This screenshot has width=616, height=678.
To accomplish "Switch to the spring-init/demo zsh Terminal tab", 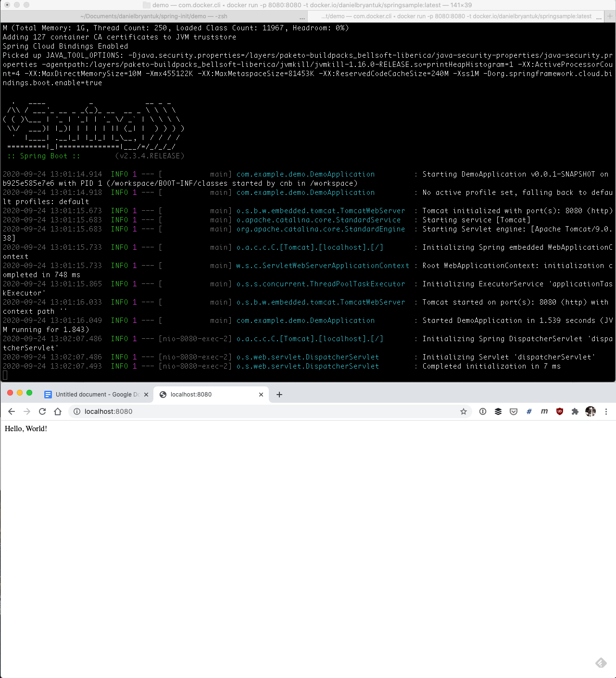I will pos(154,16).
